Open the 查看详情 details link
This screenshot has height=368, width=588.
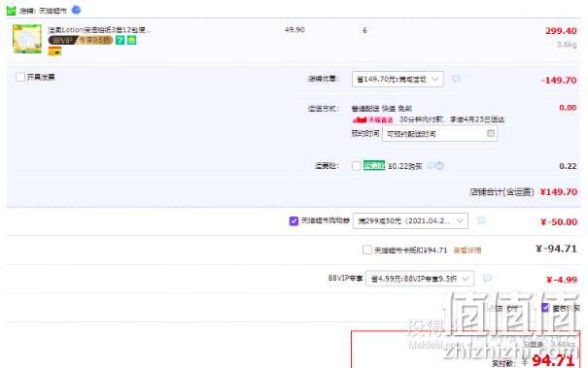[x=467, y=251]
